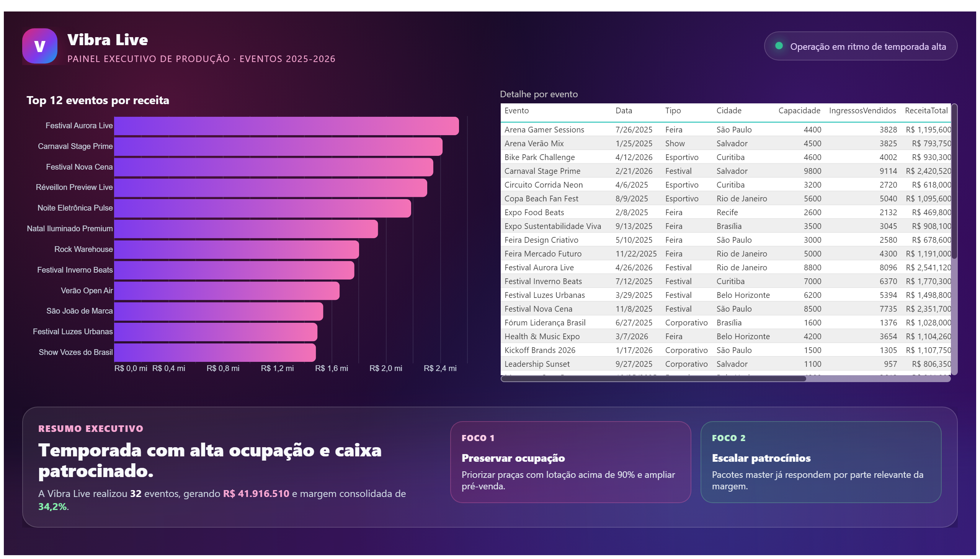The image size is (980, 559).
Task: Click the 'R$ 2,420,520' revenue value
Action: pos(928,171)
